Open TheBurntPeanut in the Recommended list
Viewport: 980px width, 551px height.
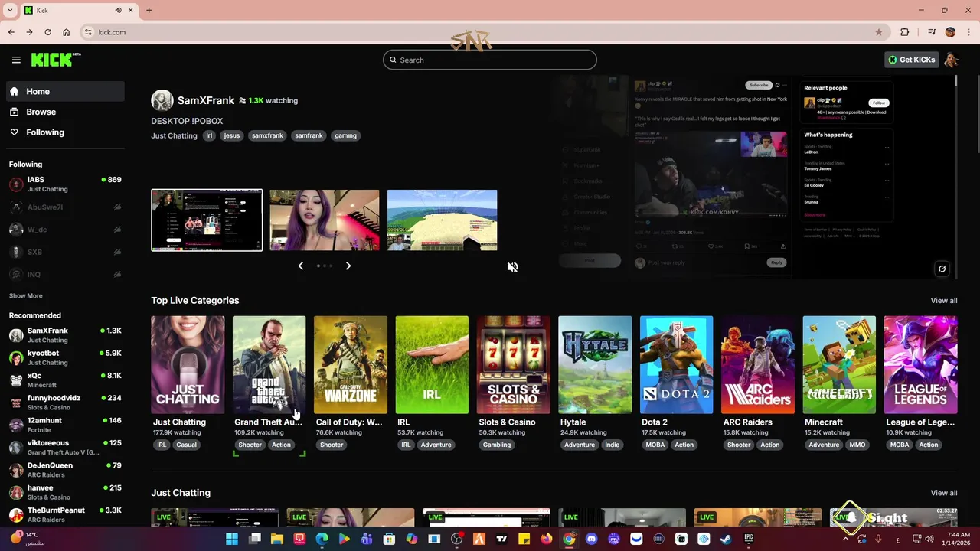pyautogui.click(x=66, y=514)
